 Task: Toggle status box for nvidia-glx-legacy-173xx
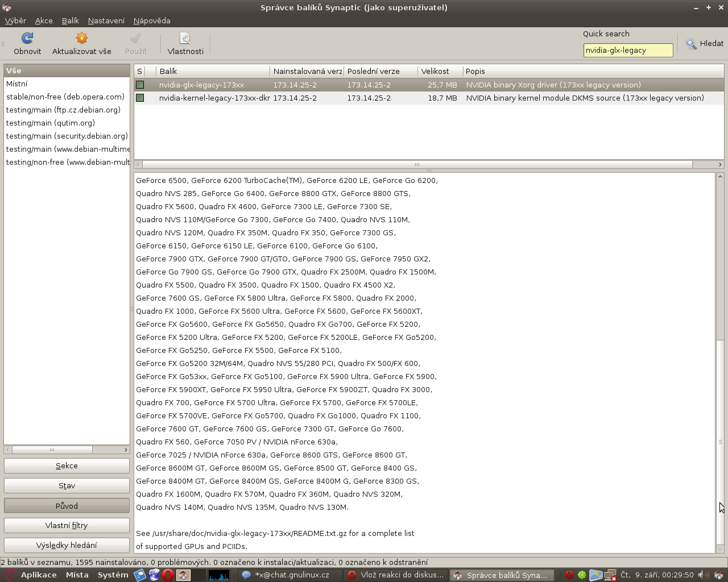140,85
